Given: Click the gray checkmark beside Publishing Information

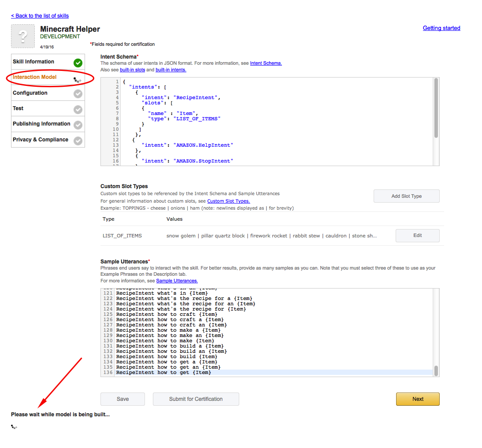Looking at the screenshot, I should pos(78,125).
